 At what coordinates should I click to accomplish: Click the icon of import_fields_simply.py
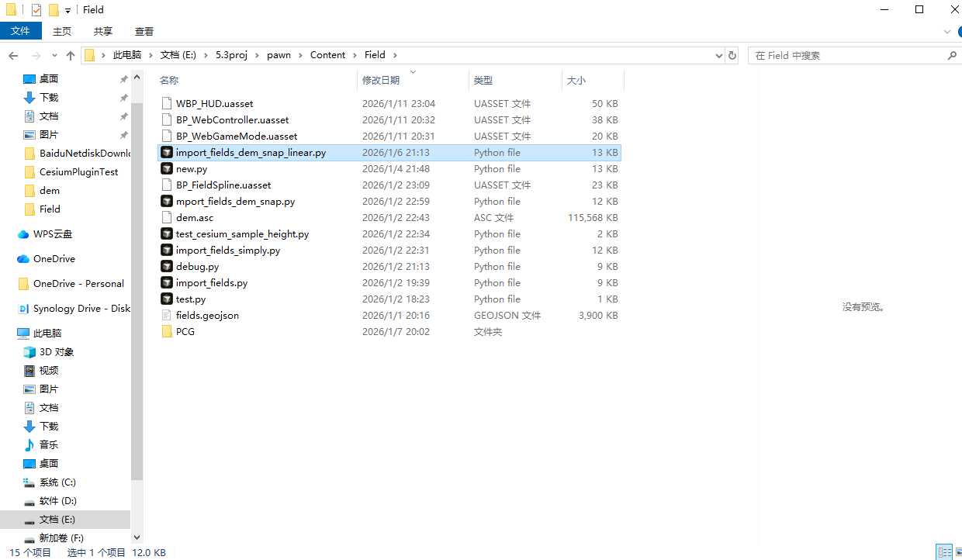[x=166, y=250]
